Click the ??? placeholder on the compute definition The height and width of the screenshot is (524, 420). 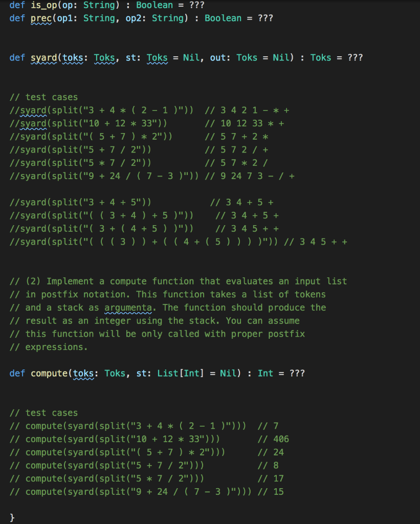297,374
